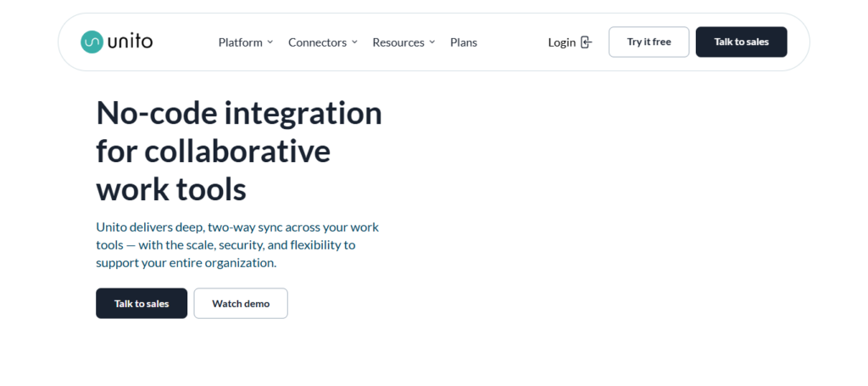This screenshot has width=868, height=386.
Task: Go to the Plans page
Action: click(x=464, y=42)
